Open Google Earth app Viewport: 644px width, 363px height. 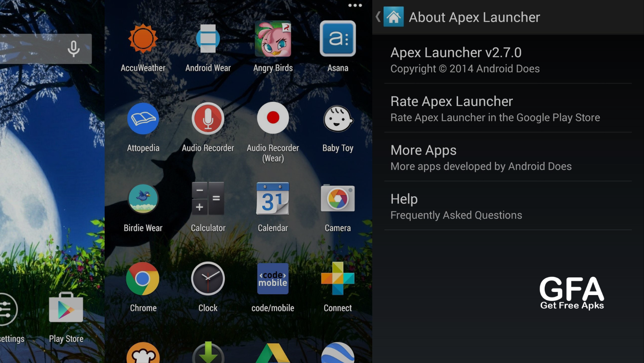click(338, 353)
